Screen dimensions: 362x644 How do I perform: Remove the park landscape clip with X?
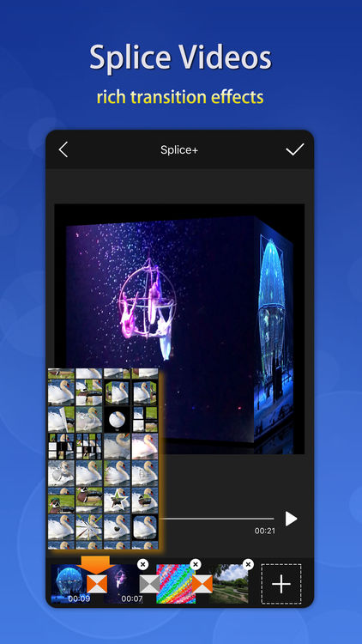tap(248, 565)
